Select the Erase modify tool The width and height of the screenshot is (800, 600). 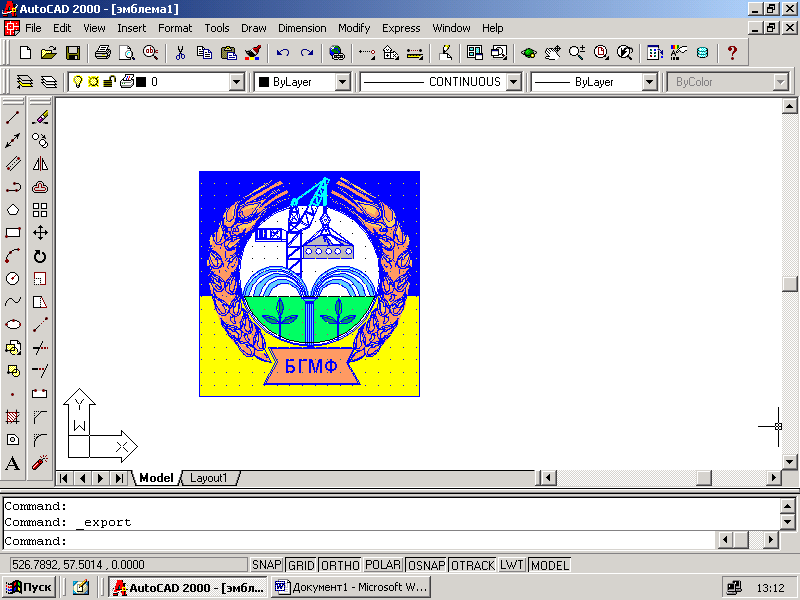pyautogui.click(x=40, y=117)
